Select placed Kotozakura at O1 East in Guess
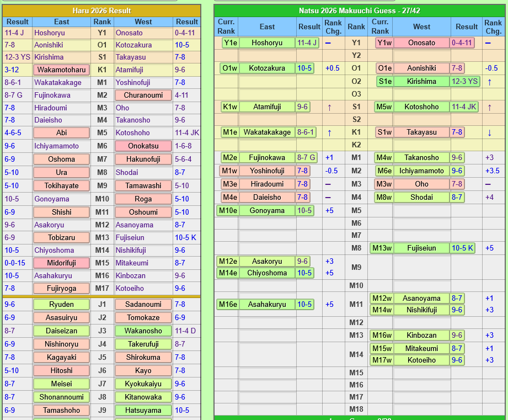The width and height of the screenshot is (508, 420). click(267, 68)
